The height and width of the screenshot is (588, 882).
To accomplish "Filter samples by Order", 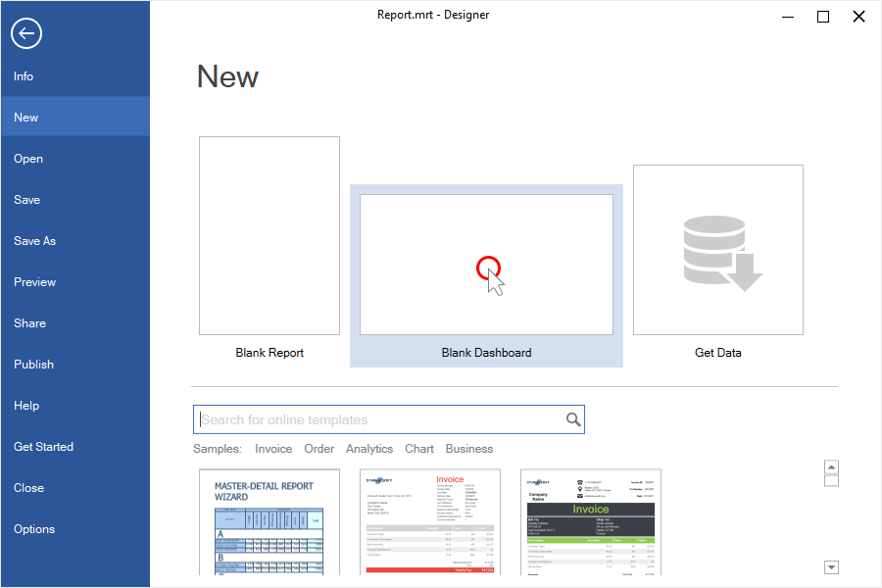I will pos(319,449).
